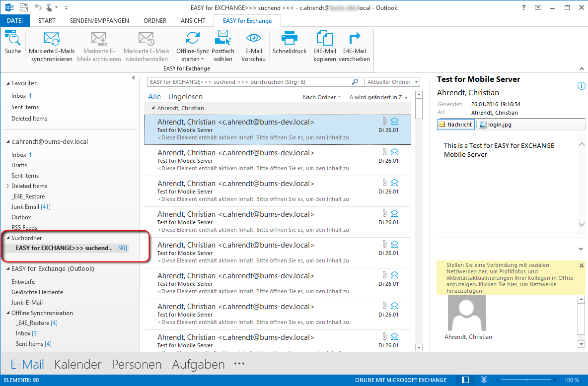Viewport: 588px width, 386px height.
Task: Click the send/receive all folders icon in title bar
Action: click(24, 7)
